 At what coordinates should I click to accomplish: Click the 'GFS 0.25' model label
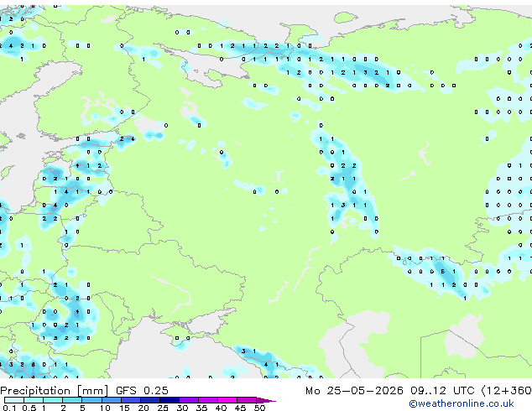(142, 391)
